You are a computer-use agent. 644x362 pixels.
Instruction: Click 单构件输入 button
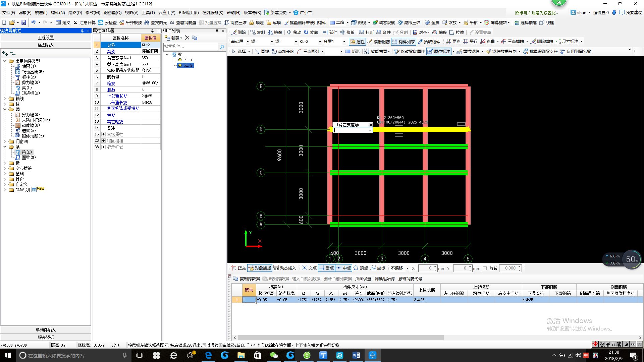46,330
